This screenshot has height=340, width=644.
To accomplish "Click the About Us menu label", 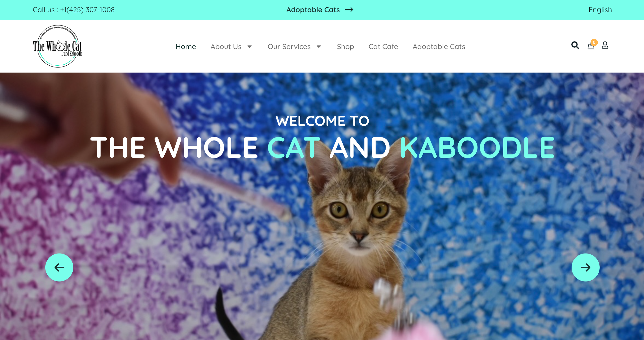I will point(226,47).
